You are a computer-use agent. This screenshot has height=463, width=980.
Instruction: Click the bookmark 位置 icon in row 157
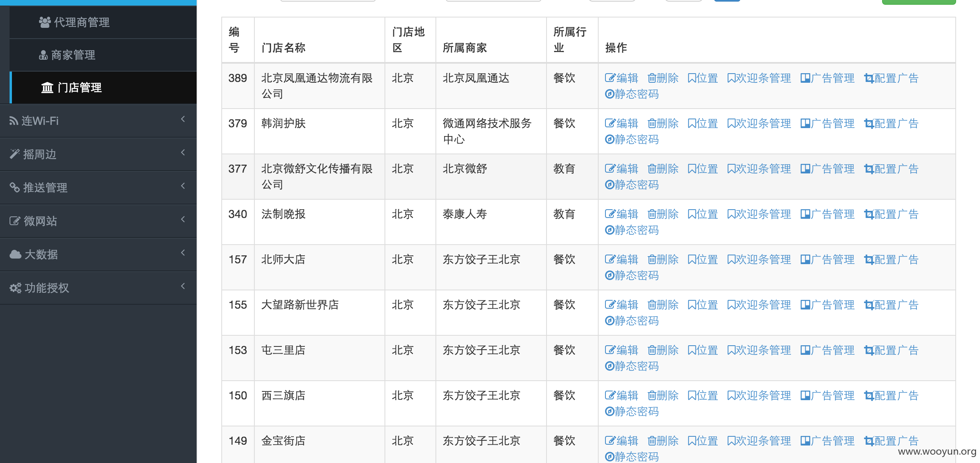coord(692,259)
